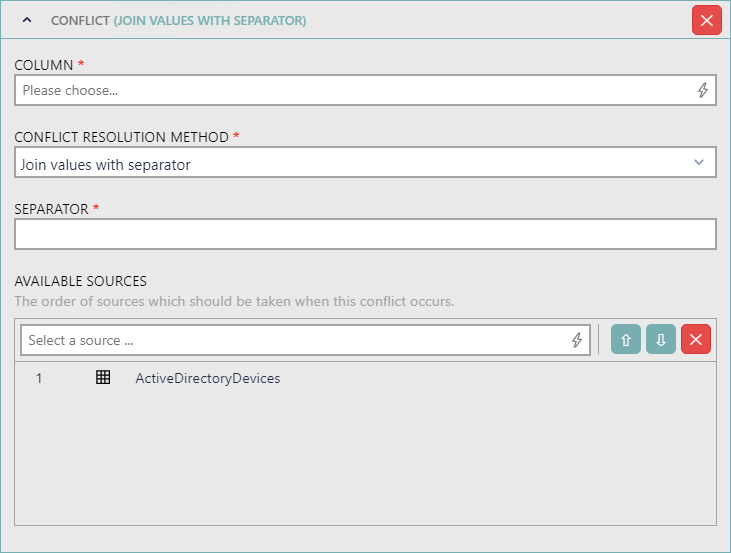Viewport: 731px width, 553px height.
Task: Click lightning bolt icon in Column field
Action: (702, 90)
